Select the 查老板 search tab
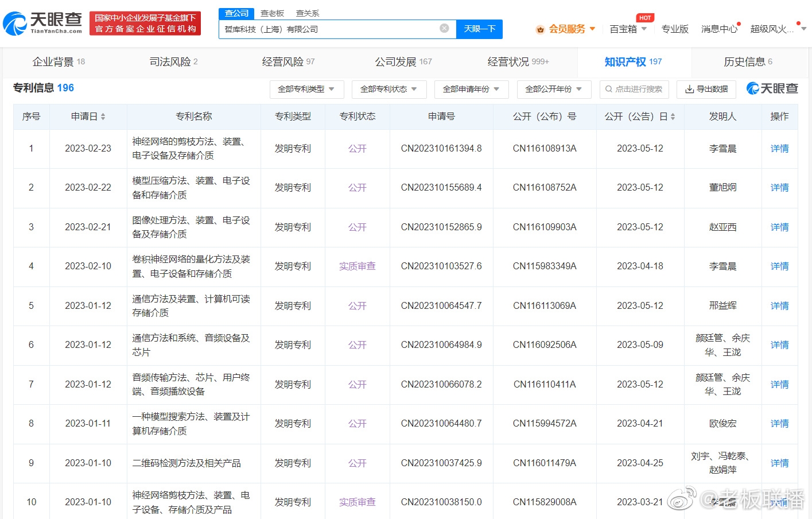Screen dimensions: 812x519 click(272, 13)
